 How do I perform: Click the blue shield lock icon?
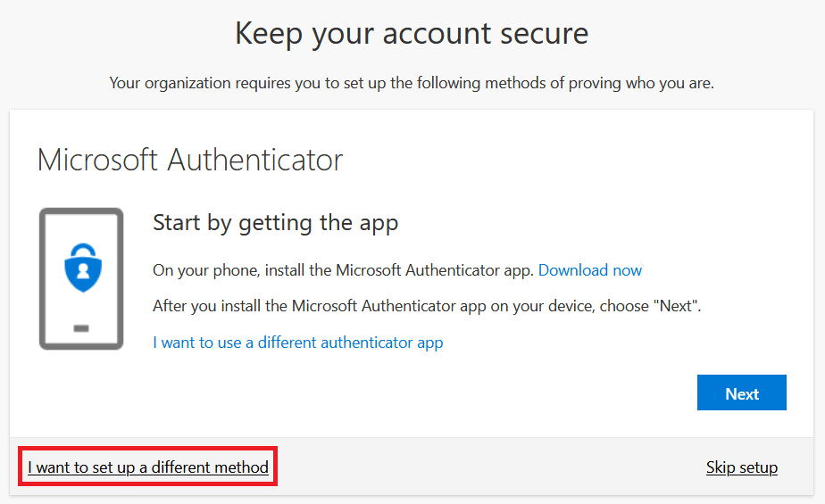click(81, 266)
